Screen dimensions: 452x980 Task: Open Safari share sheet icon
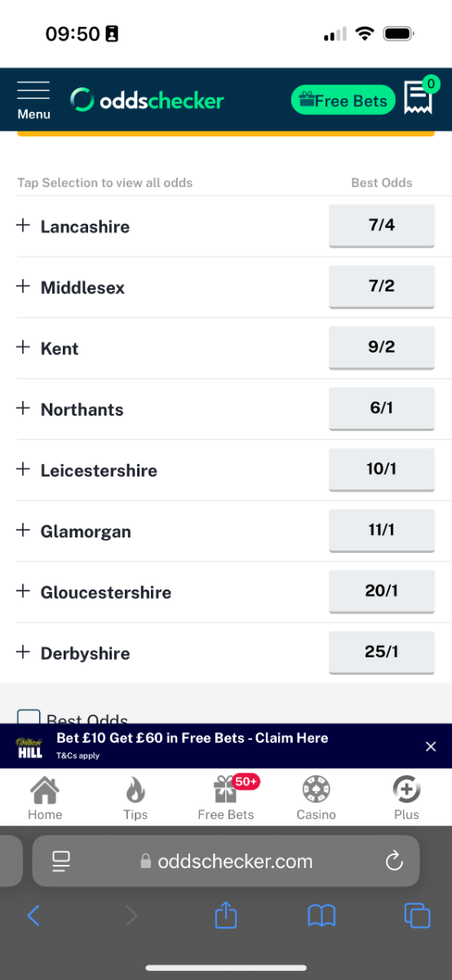click(226, 915)
